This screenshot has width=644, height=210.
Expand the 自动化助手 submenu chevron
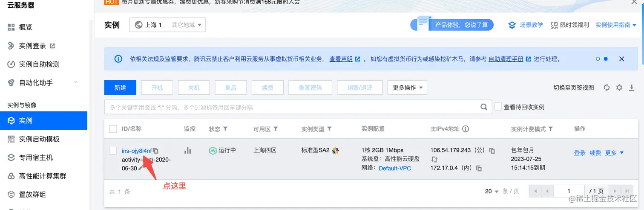click(x=76, y=82)
